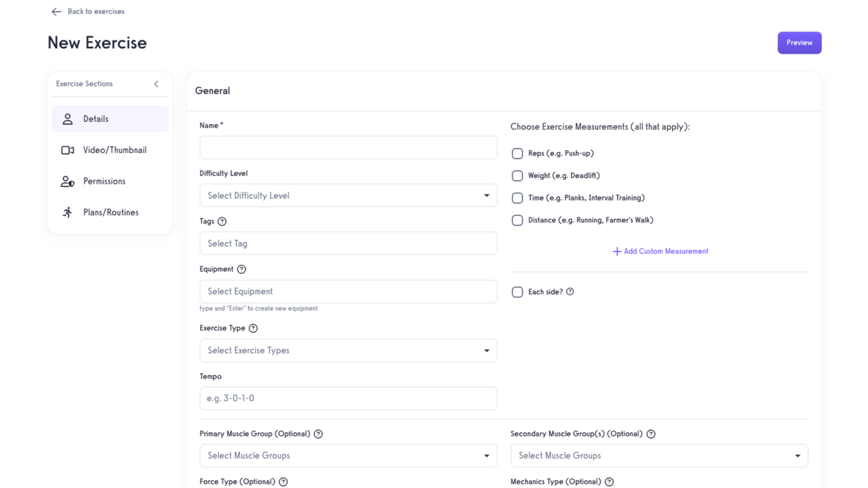Click Primary Muscle Group help icon
868x488 pixels.
tap(318, 434)
